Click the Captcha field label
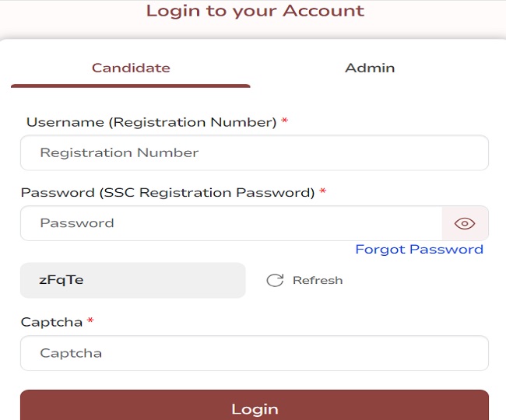The height and width of the screenshot is (420, 506). pyautogui.click(x=51, y=321)
